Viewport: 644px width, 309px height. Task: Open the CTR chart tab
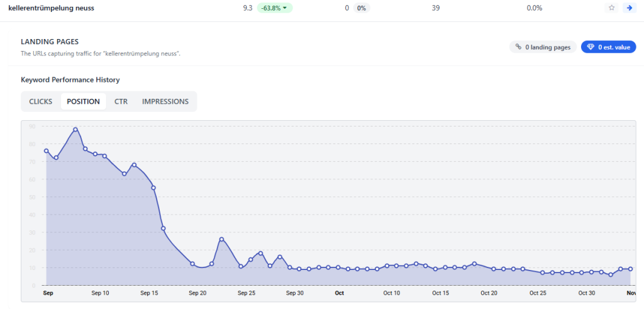121,101
